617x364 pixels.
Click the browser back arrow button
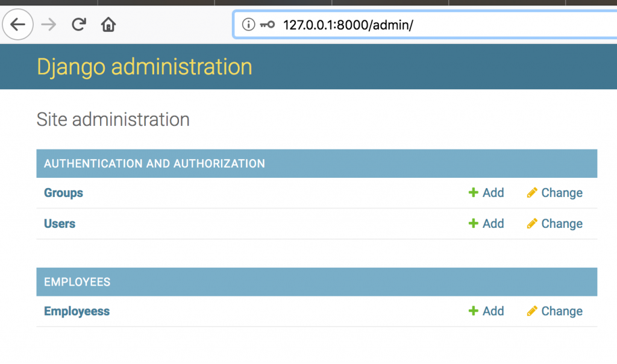(18, 25)
